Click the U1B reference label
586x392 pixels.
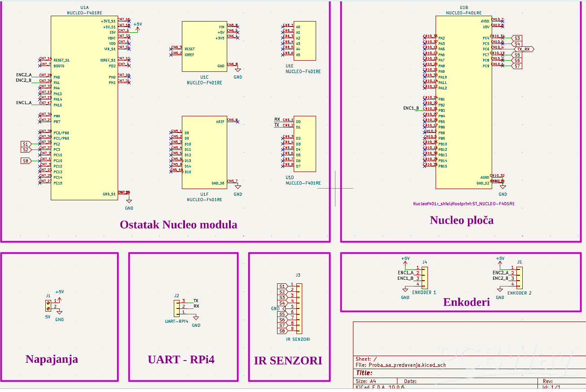(x=464, y=8)
